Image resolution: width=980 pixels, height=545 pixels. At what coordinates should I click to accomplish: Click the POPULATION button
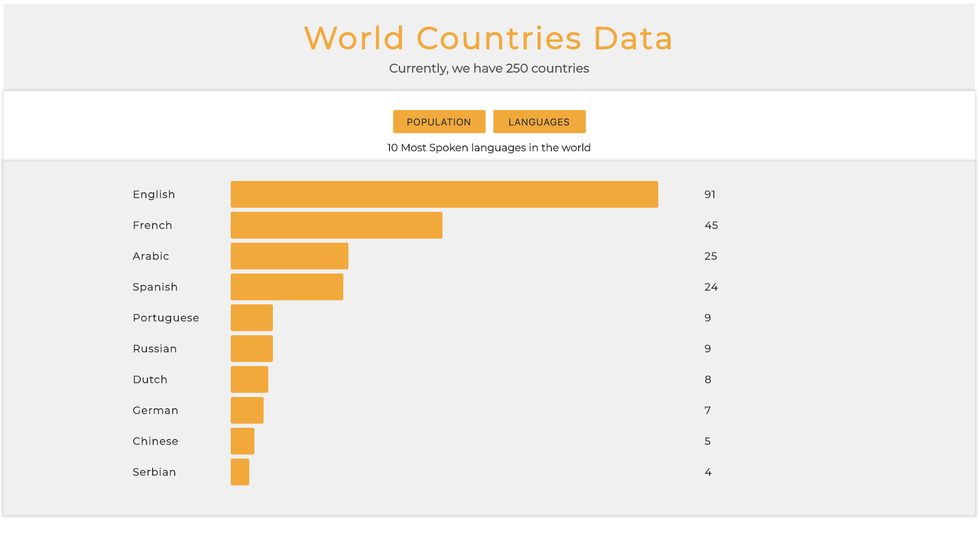click(439, 122)
